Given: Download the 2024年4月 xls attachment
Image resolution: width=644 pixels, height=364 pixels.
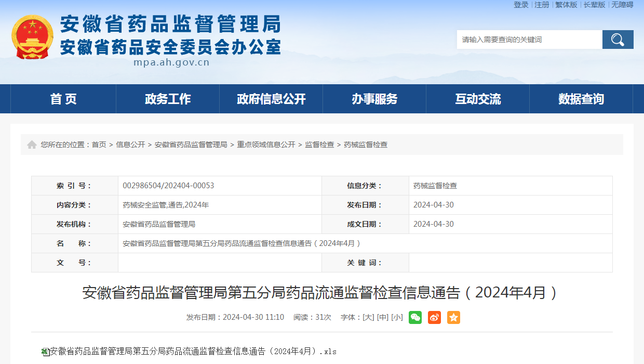Looking at the screenshot, I should [193, 352].
